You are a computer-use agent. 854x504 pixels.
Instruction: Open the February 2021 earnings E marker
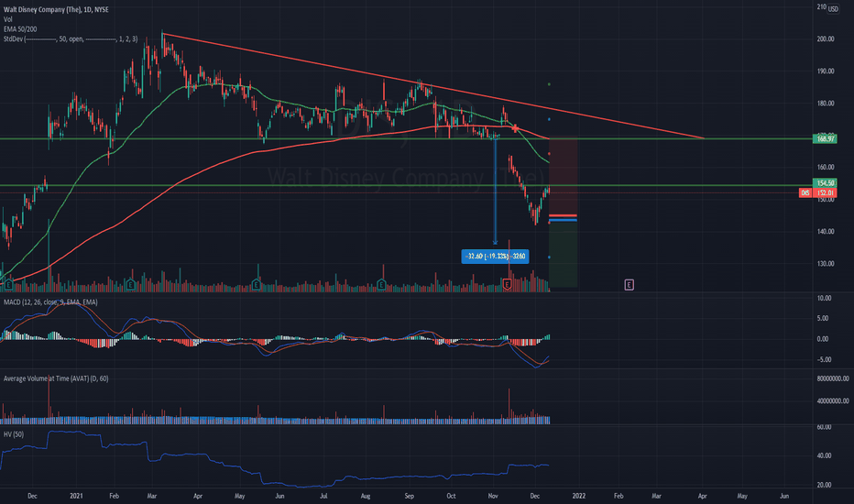[x=130, y=284]
